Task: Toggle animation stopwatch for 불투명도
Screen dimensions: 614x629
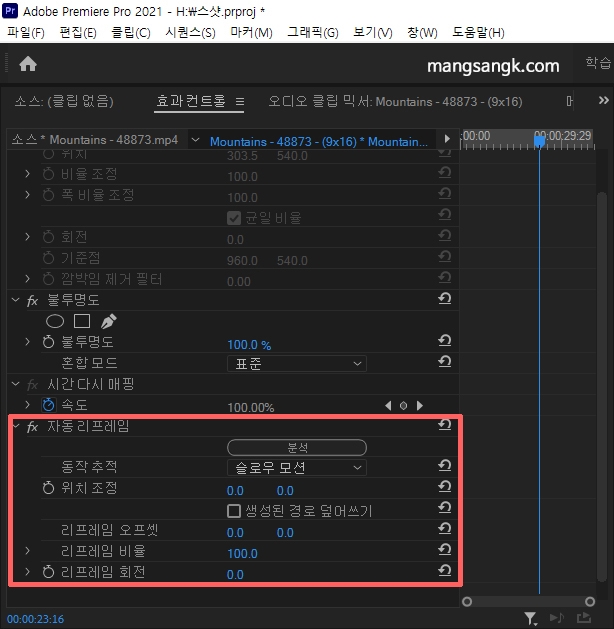Action: pyautogui.click(x=49, y=342)
